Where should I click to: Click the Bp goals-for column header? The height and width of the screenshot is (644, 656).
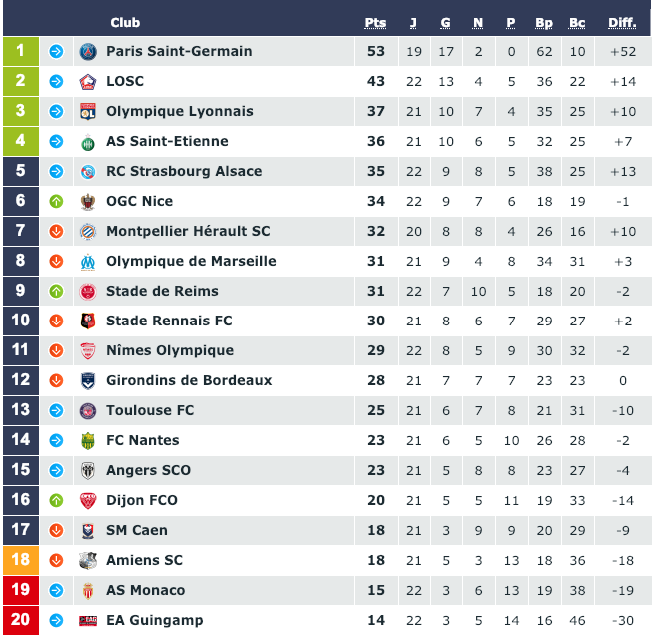click(544, 23)
